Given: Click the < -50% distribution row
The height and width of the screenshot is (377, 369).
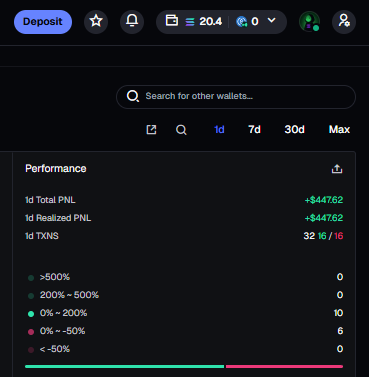Looking at the screenshot, I should click(x=184, y=349).
